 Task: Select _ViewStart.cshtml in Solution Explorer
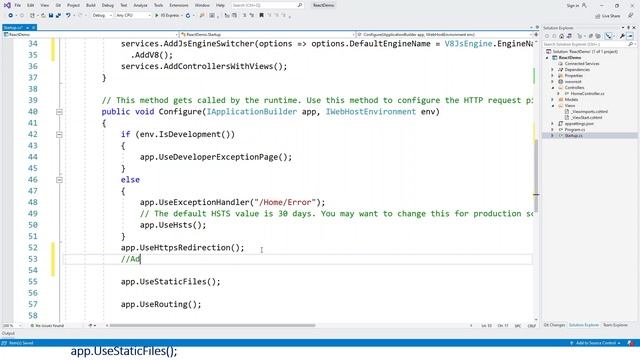coord(587,118)
